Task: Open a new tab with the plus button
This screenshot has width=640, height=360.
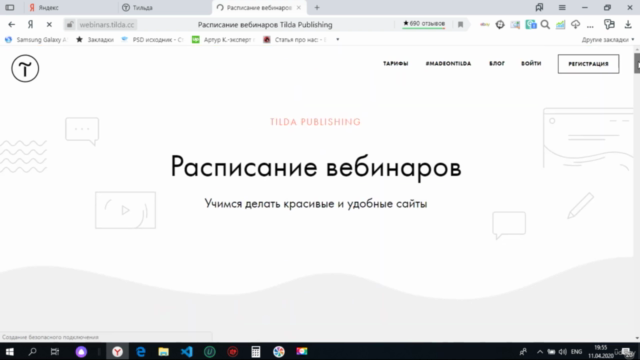Action: [x=317, y=7]
